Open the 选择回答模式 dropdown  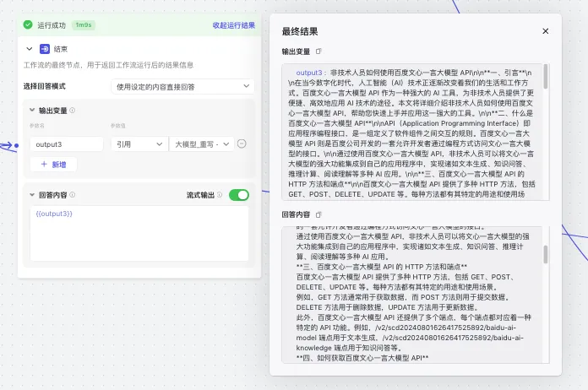182,87
